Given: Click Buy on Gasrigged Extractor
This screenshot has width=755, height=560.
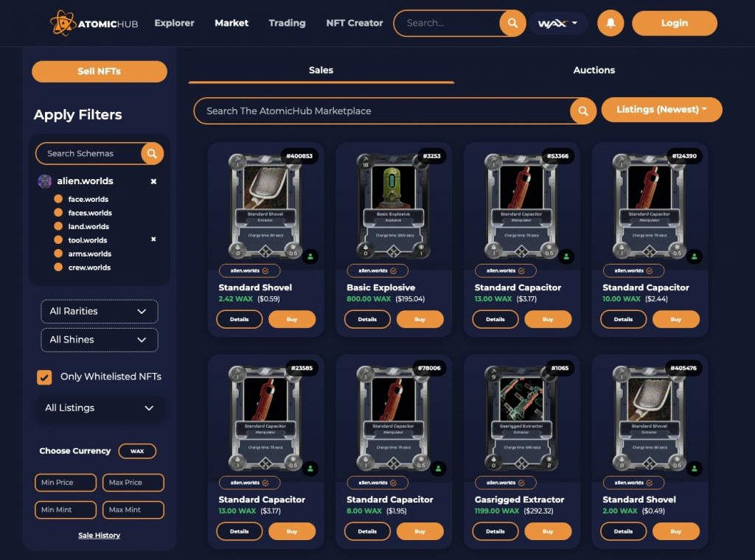Looking at the screenshot, I should (548, 531).
